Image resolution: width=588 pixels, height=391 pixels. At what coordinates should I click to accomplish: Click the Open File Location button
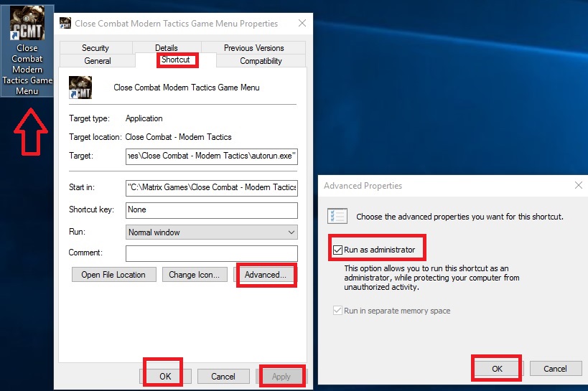pyautogui.click(x=113, y=275)
